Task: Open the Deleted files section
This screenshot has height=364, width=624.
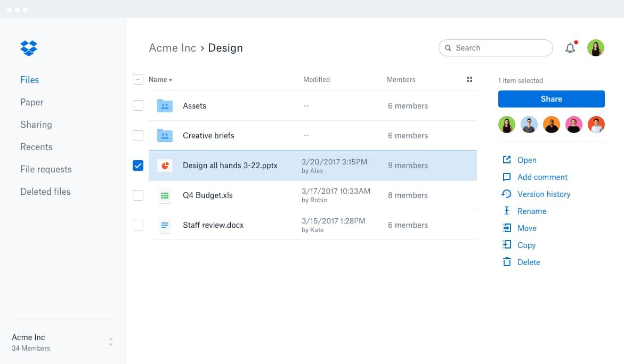Action: (x=45, y=192)
